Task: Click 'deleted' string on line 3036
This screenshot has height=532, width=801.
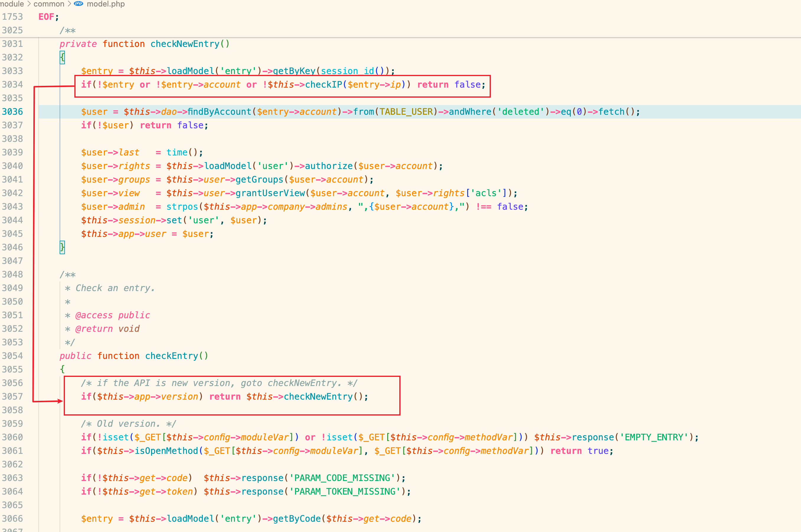Action: (521, 112)
